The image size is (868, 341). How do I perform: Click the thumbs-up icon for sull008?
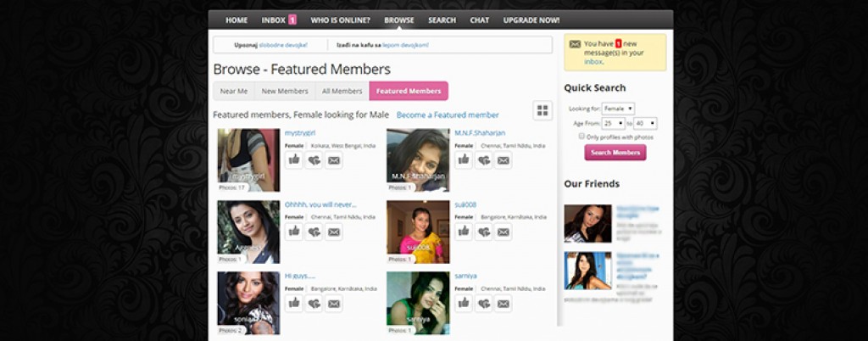[464, 232]
